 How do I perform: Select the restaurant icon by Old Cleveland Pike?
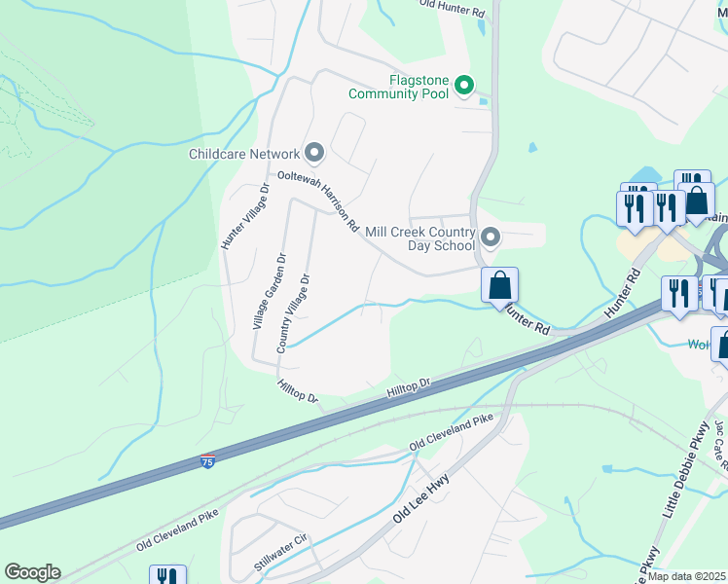(x=167, y=574)
